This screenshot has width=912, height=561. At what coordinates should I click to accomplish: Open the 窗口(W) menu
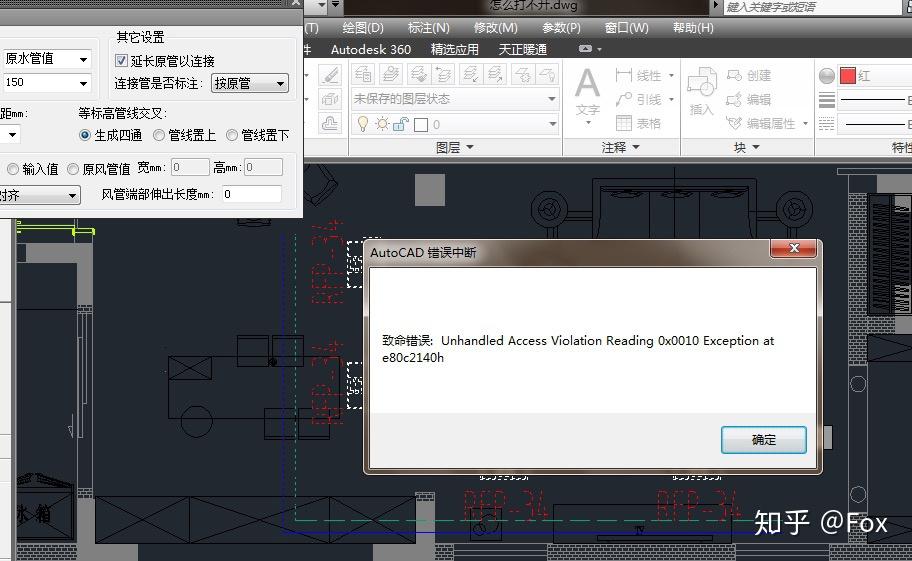point(626,28)
